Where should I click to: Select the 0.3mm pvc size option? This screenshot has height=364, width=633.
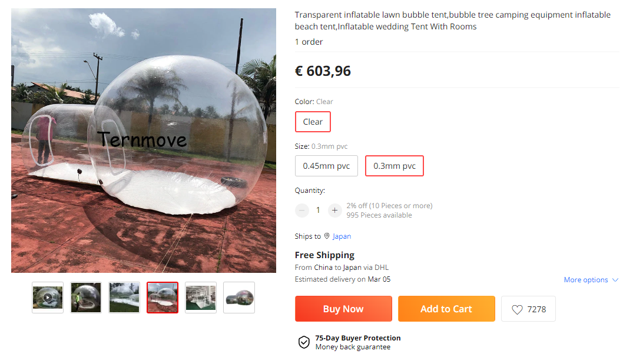395,166
